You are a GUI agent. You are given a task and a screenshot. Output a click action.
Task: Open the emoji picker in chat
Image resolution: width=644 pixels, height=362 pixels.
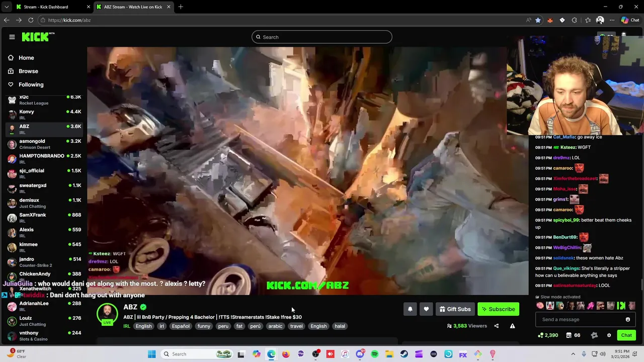point(628,319)
